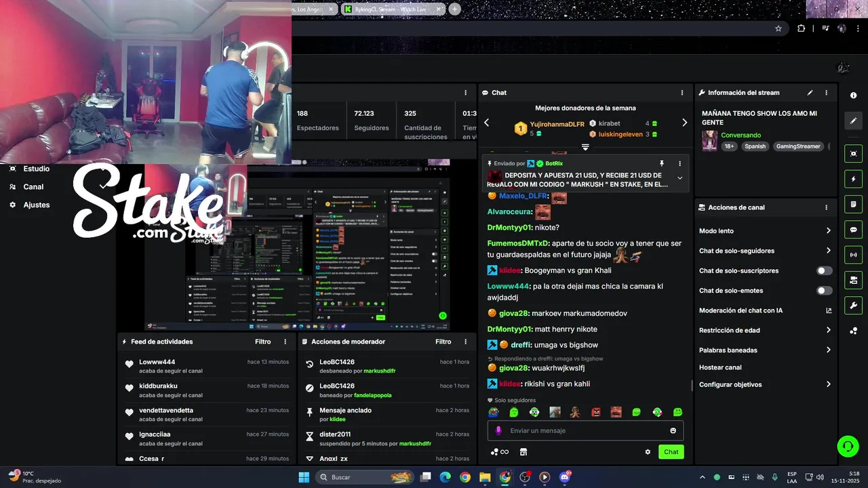868x488 pixels.
Task: Click the Spanish language tag
Action: pyautogui.click(x=755, y=146)
